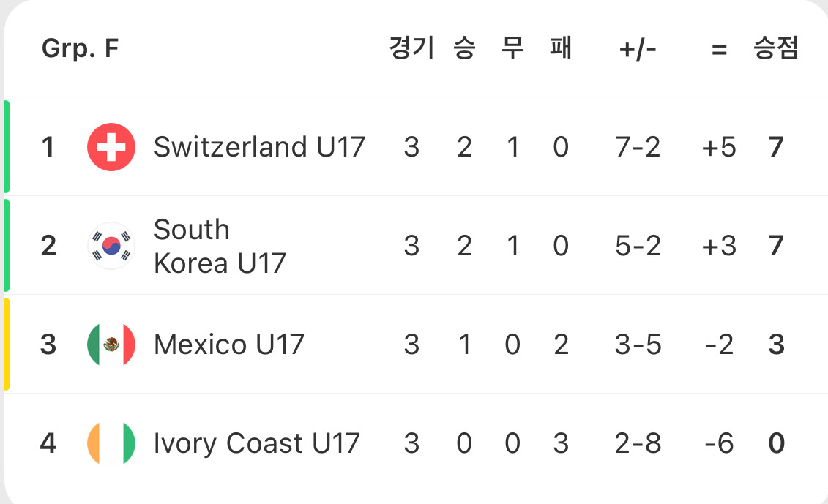Click the yellow qualification bar beside Mexico
828x504 pixels.
(4, 344)
